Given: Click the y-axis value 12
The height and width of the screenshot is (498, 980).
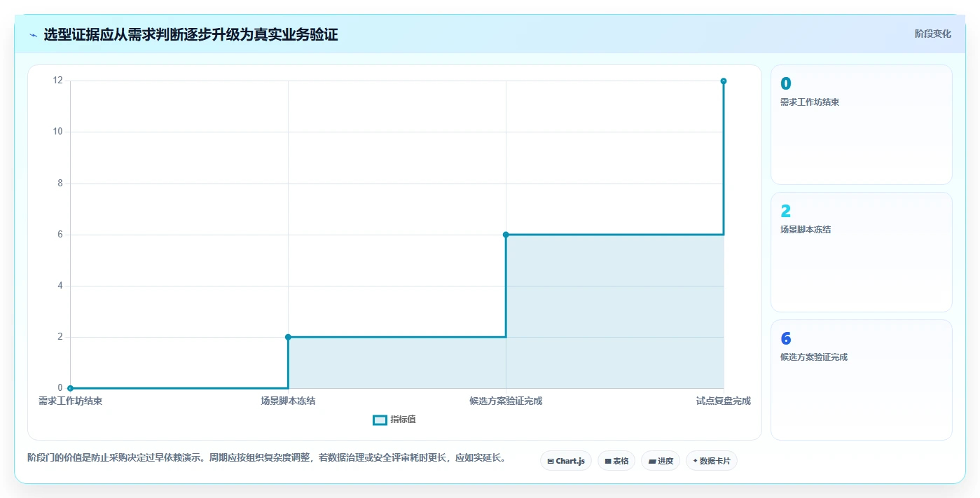Looking at the screenshot, I should [x=57, y=81].
